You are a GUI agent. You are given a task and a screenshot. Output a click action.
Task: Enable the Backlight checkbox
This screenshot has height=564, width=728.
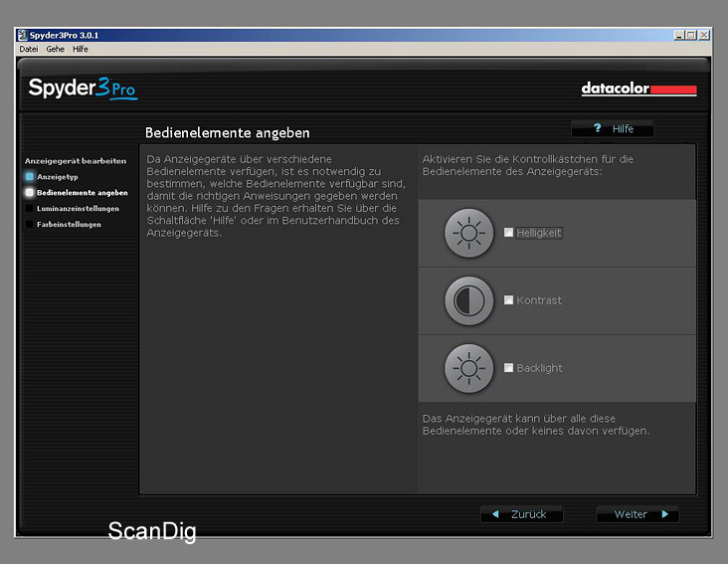(x=508, y=368)
